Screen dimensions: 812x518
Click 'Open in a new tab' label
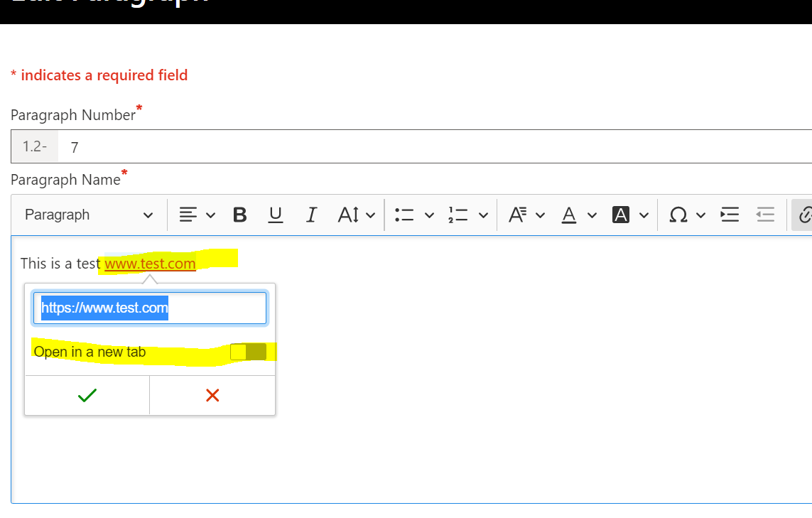[90, 352]
